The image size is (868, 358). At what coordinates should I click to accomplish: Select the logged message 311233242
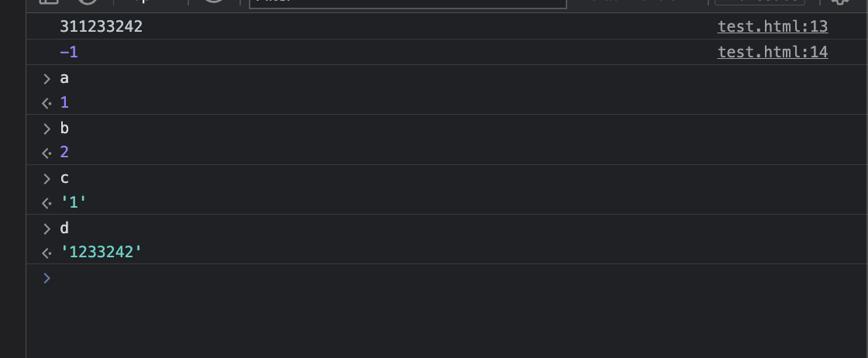click(x=102, y=26)
